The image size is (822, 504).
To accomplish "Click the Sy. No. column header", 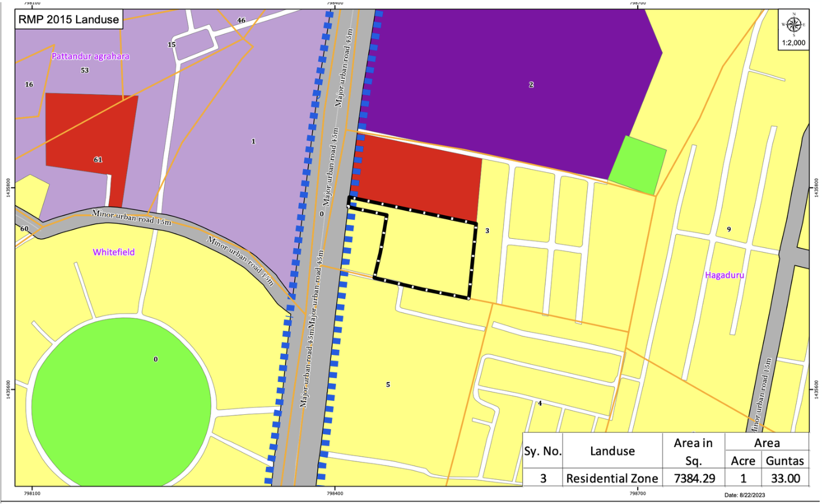I will pos(542,451).
